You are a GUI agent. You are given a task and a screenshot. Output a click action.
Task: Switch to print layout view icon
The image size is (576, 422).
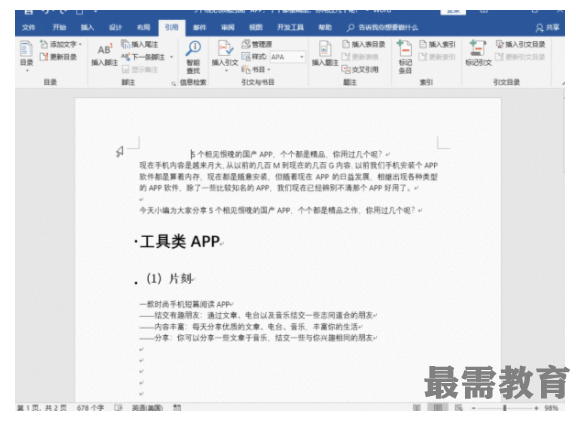point(438,408)
